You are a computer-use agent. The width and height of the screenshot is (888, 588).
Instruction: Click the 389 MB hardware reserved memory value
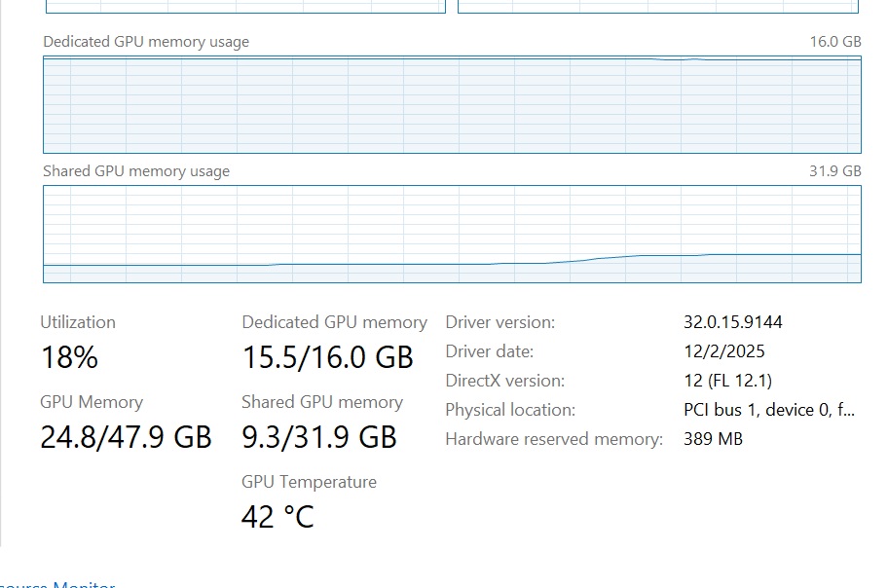pyautogui.click(x=713, y=439)
